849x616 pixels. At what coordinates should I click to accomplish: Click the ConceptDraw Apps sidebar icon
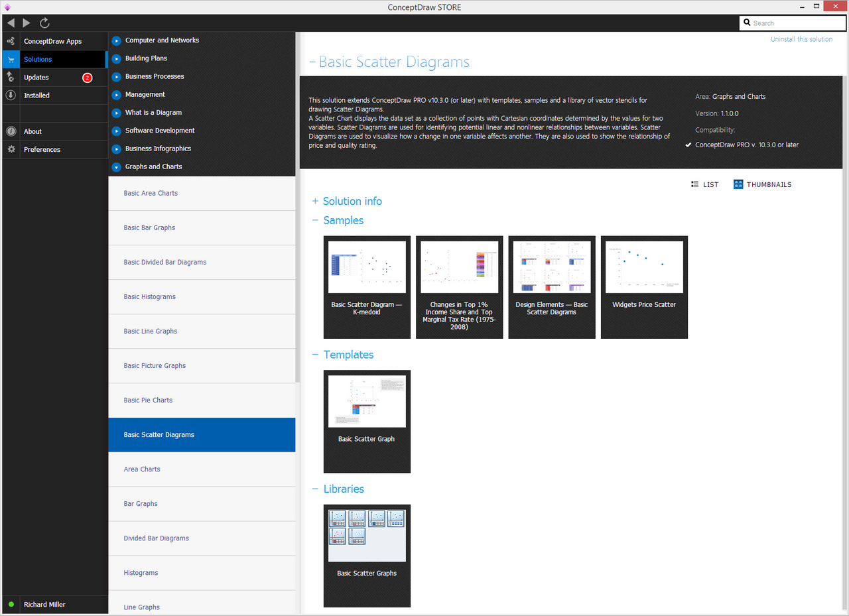(x=11, y=41)
